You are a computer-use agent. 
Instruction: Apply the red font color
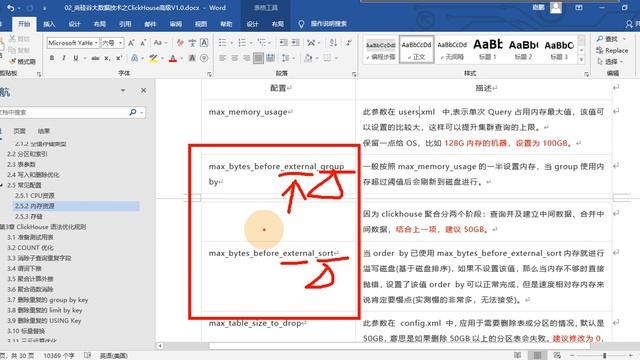173,58
